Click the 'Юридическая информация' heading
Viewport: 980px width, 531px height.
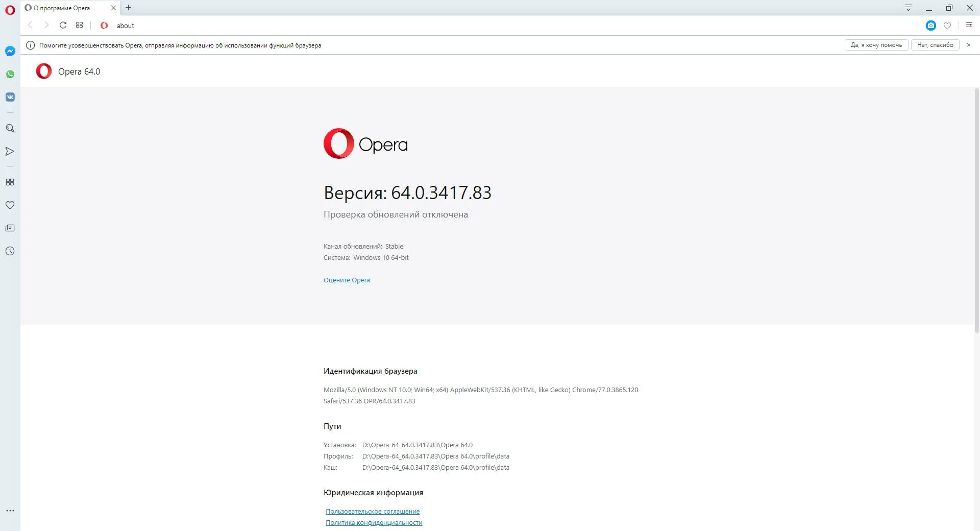pos(373,493)
